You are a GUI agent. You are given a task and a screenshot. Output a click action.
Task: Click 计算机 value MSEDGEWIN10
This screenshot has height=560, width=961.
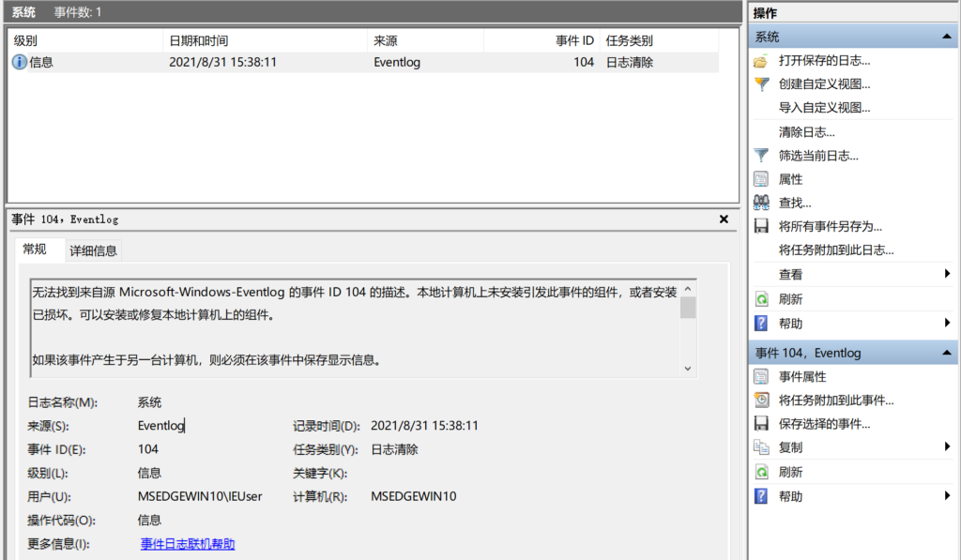[414, 496]
